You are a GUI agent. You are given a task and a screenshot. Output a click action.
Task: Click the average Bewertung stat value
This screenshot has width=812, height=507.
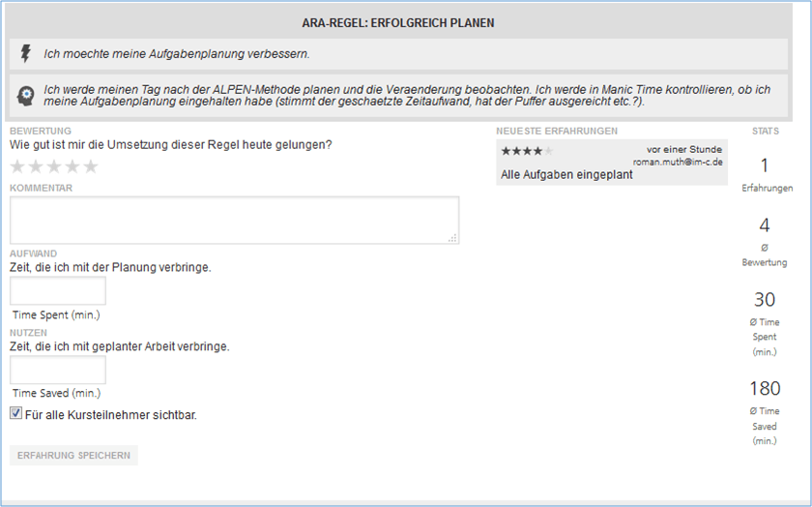point(765,225)
